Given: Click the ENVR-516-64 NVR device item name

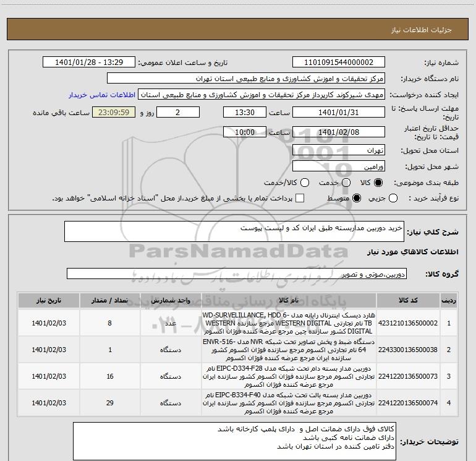Looking at the screenshot, I should [x=289, y=350].
